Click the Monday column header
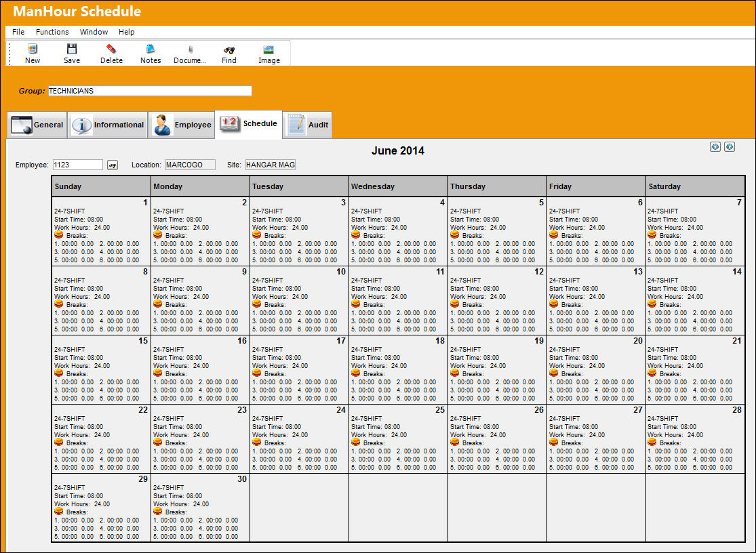Screen dimensions: 756x553 click(200, 186)
